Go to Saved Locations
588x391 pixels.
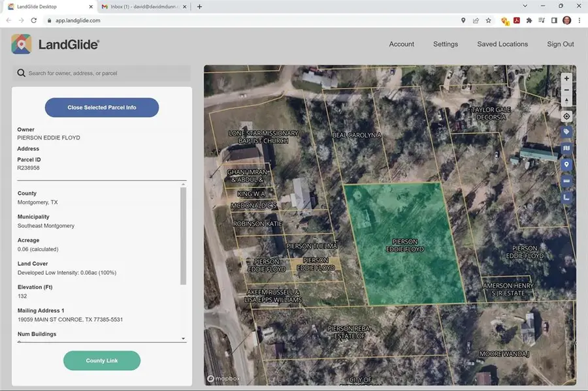[502, 44]
